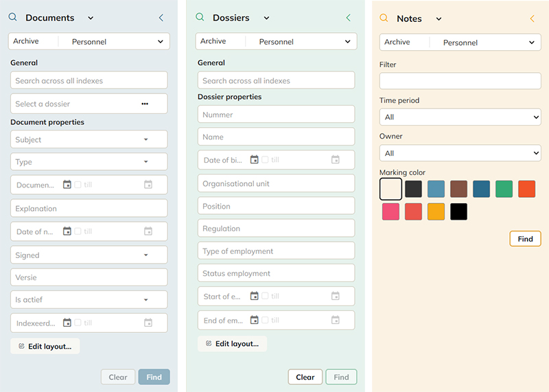The height and width of the screenshot is (392, 549).
Task: Open start calendar for Date of n... field
Action: click(67, 231)
